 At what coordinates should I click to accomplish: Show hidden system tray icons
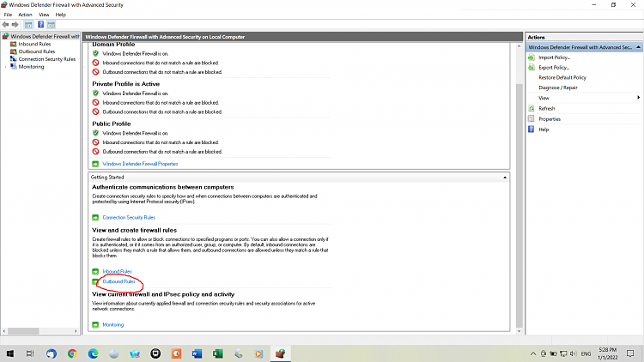click(533, 353)
